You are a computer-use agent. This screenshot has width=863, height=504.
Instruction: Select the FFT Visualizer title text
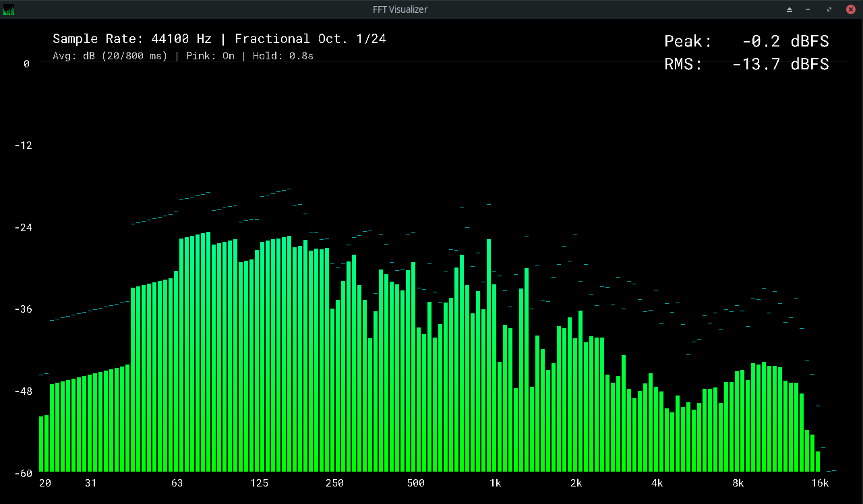click(400, 9)
